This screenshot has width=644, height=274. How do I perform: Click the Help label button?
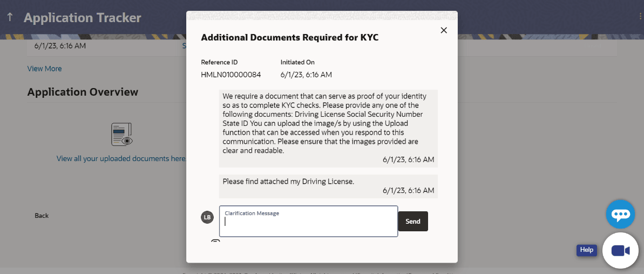587,250
